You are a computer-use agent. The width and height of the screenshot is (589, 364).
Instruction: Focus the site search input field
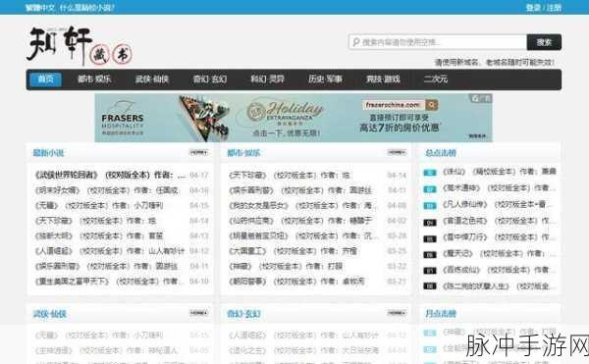438,42
